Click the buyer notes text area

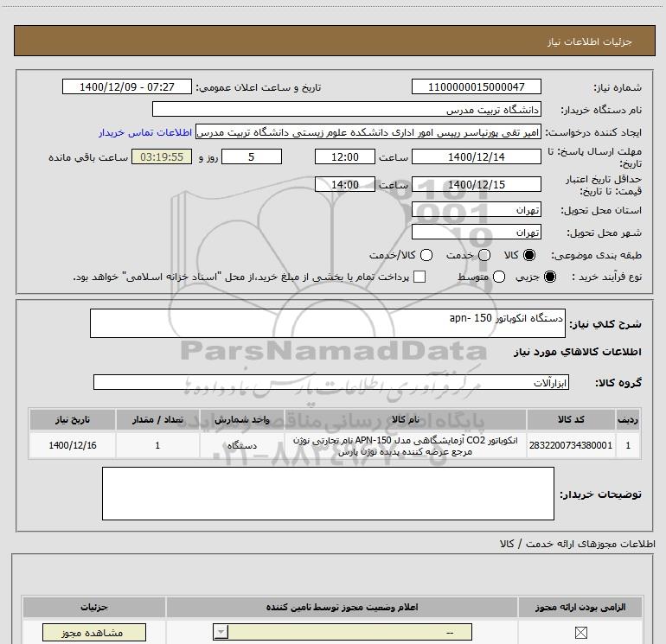click(x=328, y=494)
